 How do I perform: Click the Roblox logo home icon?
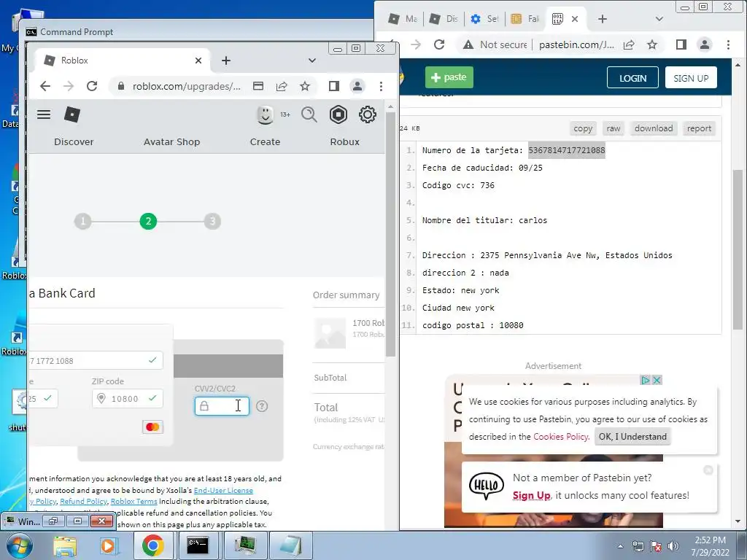(x=72, y=114)
